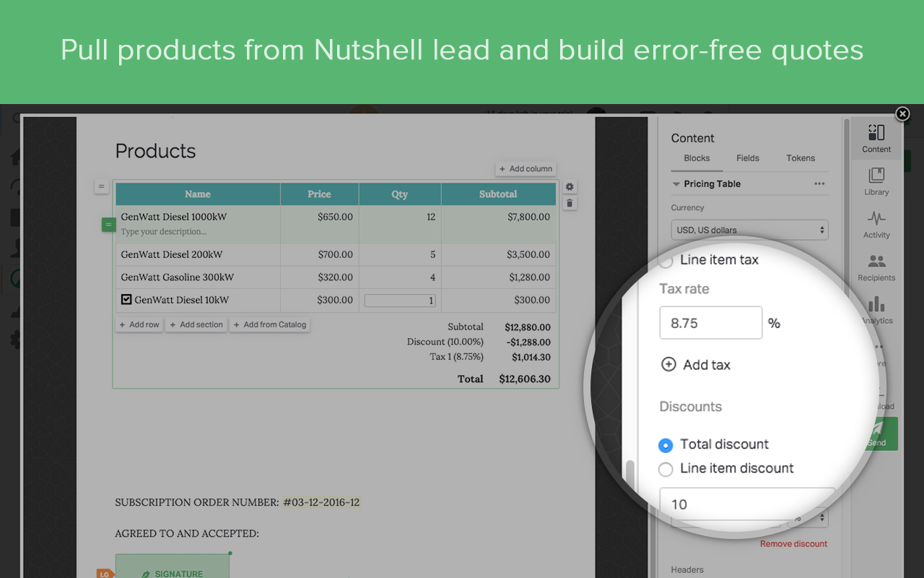Open the Pricing Table three-dots menu
Screen dimensions: 924x578
pos(819,184)
